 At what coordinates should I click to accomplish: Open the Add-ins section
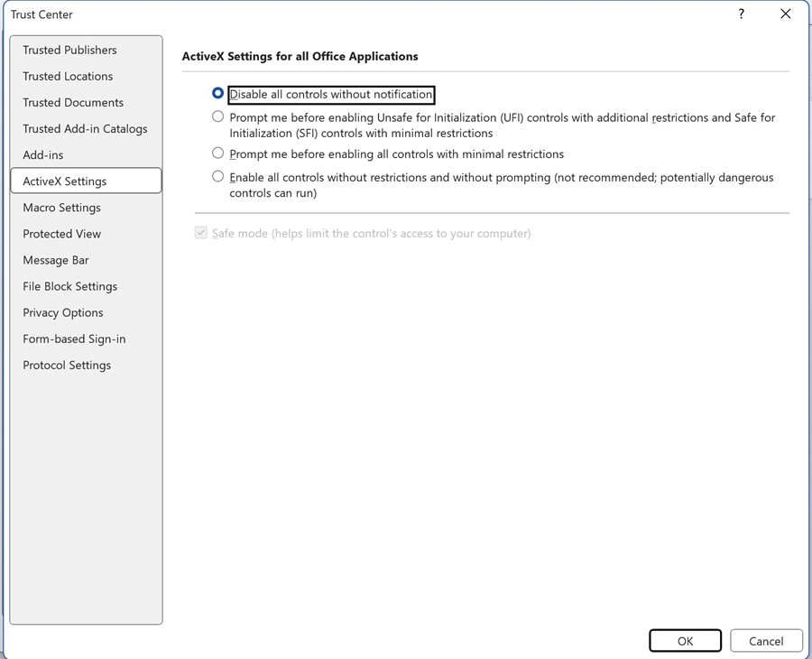(43, 154)
